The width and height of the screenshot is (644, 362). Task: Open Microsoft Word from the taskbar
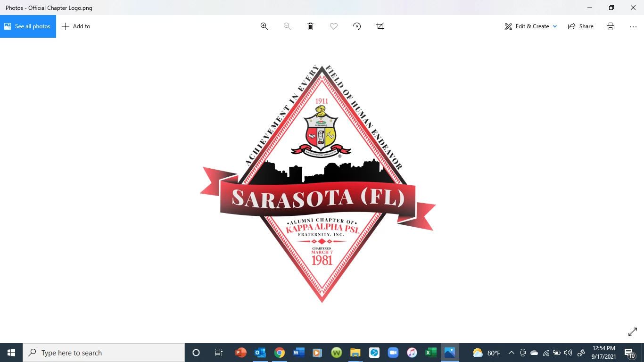298,353
